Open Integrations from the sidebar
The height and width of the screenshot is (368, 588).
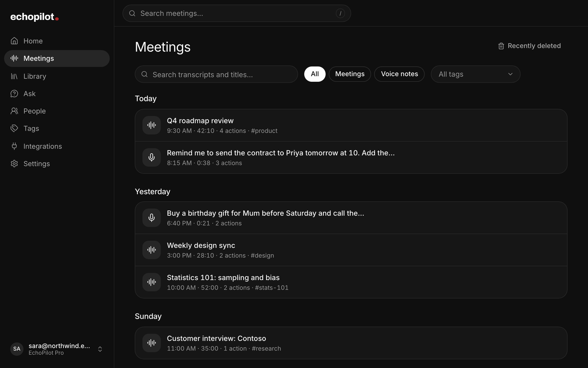[x=57, y=146]
